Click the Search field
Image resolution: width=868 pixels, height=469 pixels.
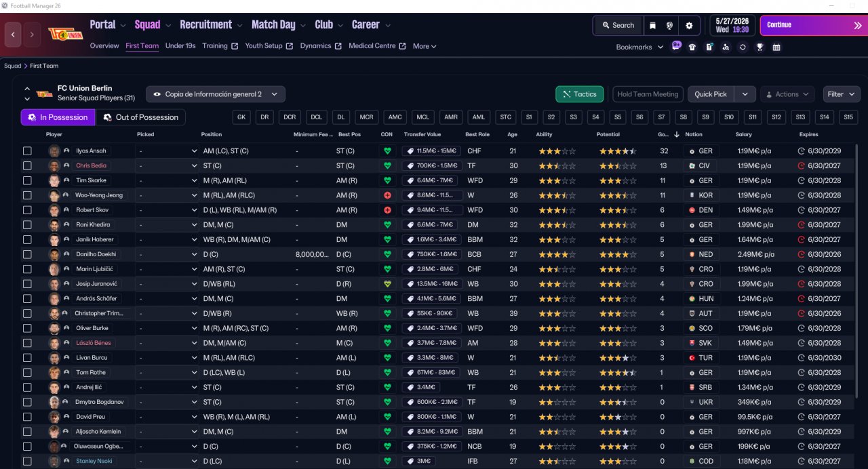tap(616, 26)
